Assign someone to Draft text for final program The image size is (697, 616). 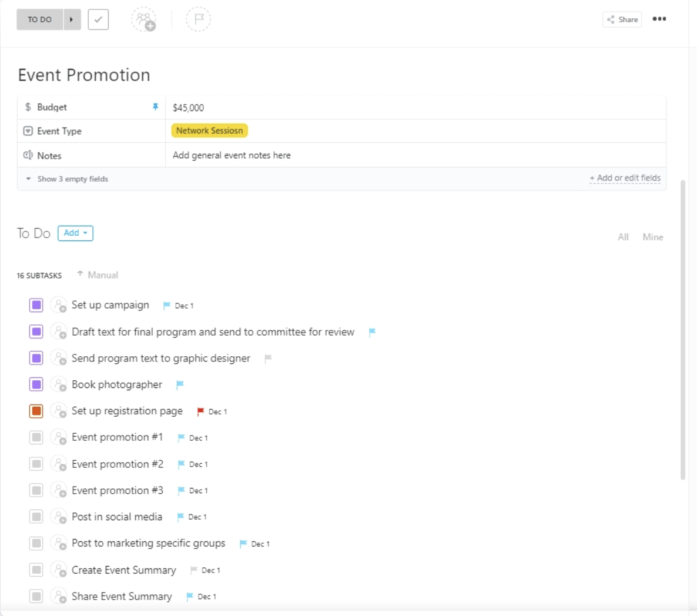pyautogui.click(x=59, y=332)
